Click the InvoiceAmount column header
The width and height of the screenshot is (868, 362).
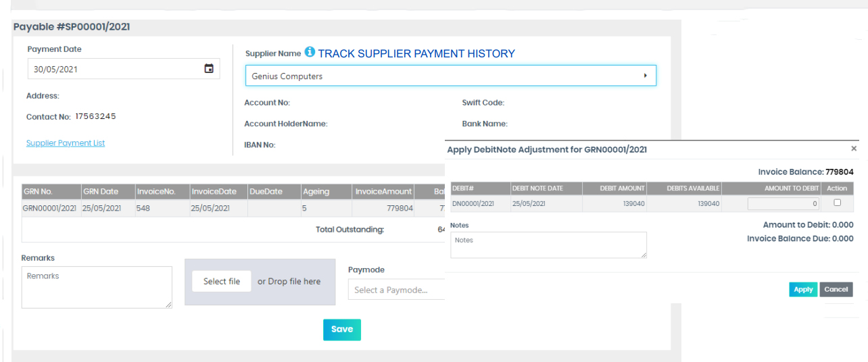click(x=383, y=192)
